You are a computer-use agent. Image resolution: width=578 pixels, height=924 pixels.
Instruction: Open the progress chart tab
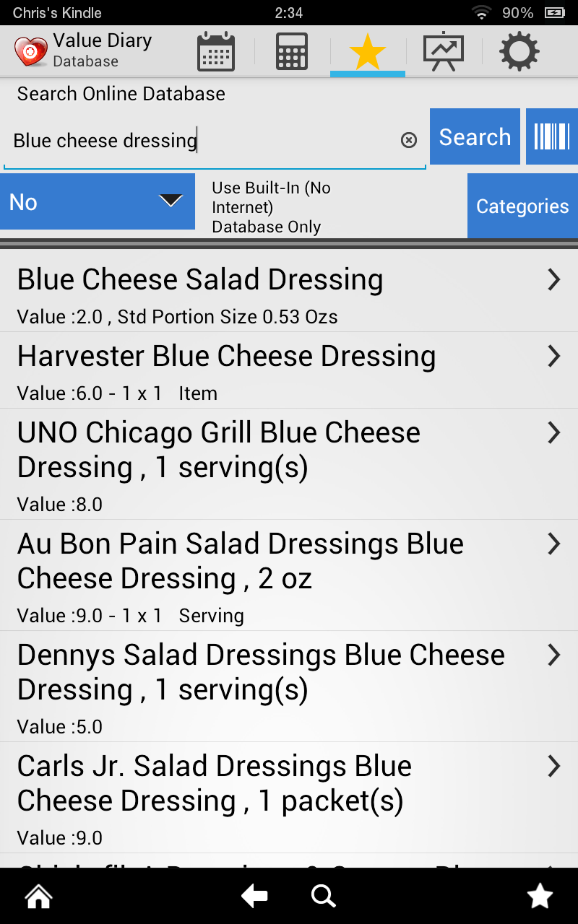tap(443, 52)
